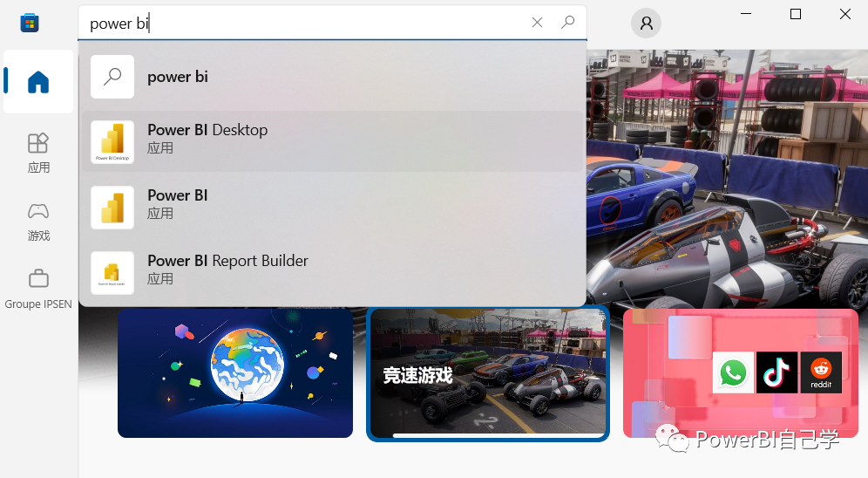This screenshot has height=478, width=868.
Task: Click the Reddit icon in the pink card
Action: click(x=821, y=372)
